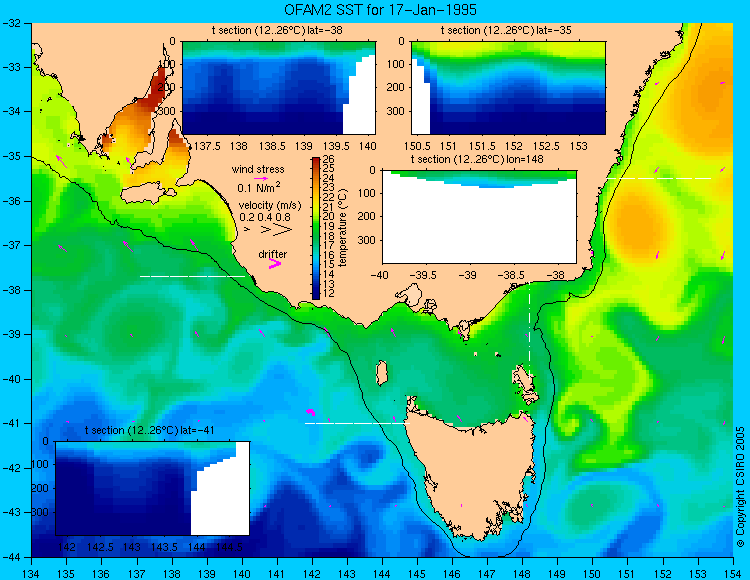
Task: Select the "temperature (°C)" color bar label
Action: point(342,227)
